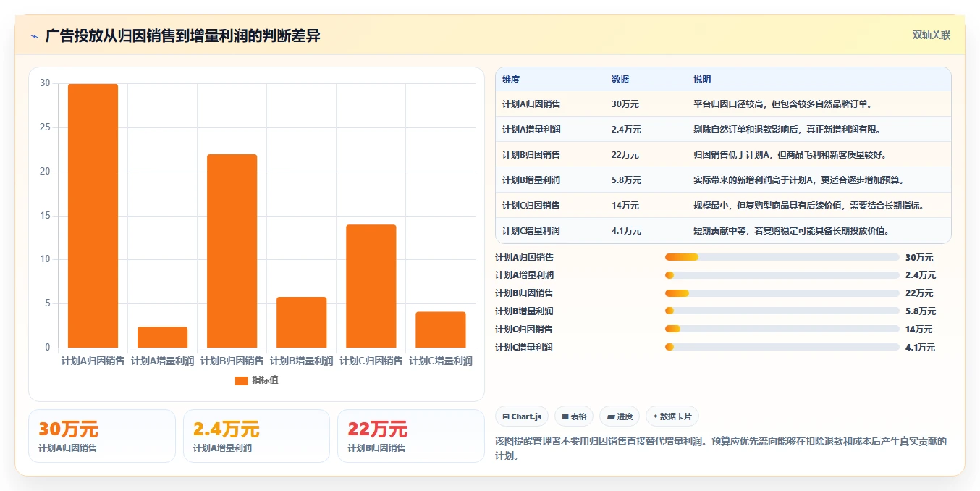The width and height of the screenshot is (980, 491).
Task: Click y-axis value 30
Action: click(x=45, y=83)
